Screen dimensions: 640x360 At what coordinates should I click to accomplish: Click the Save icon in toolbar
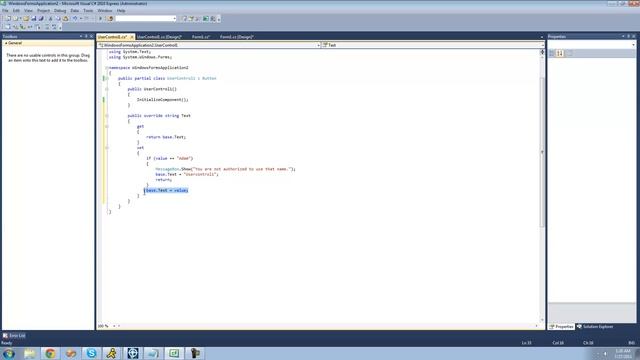pos(34,19)
